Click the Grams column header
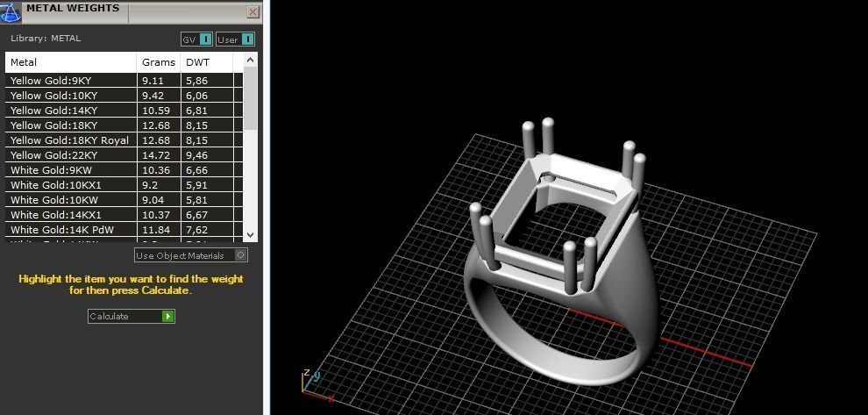This screenshot has height=415, width=868. [x=159, y=62]
